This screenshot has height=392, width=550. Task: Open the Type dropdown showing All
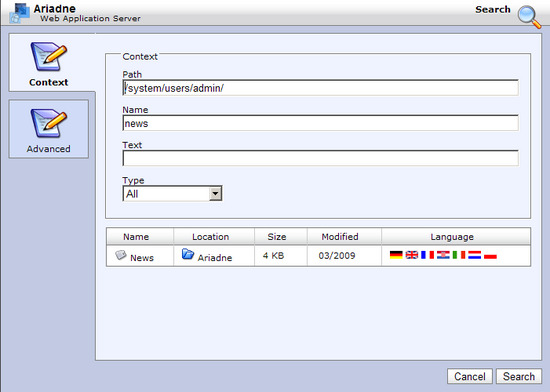172,194
